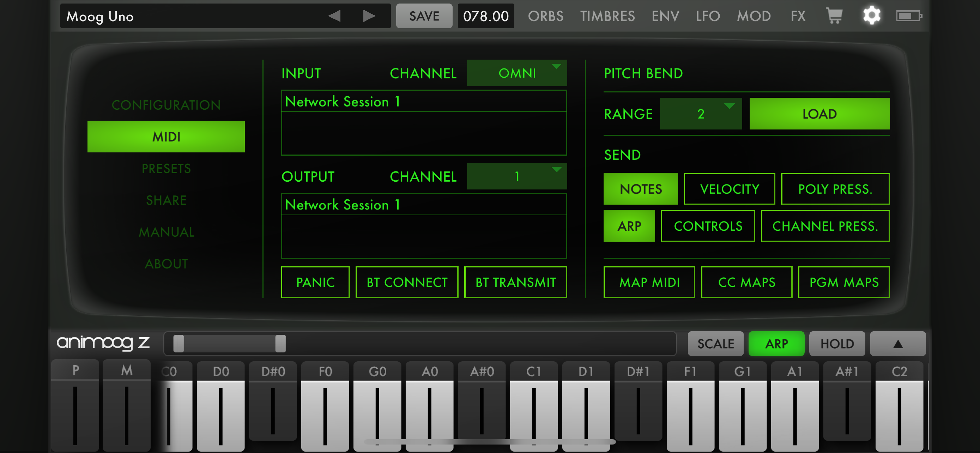Open PRESETS in the side menu
Screen dimensions: 980x453
click(166, 169)
